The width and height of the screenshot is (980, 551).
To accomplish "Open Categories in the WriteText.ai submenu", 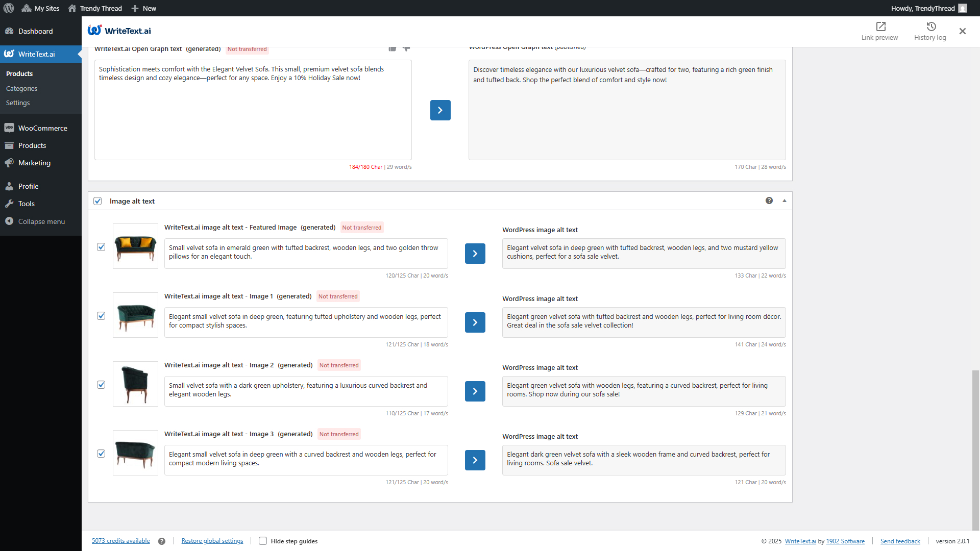I will pyautogui.click(x=21, y=88).
